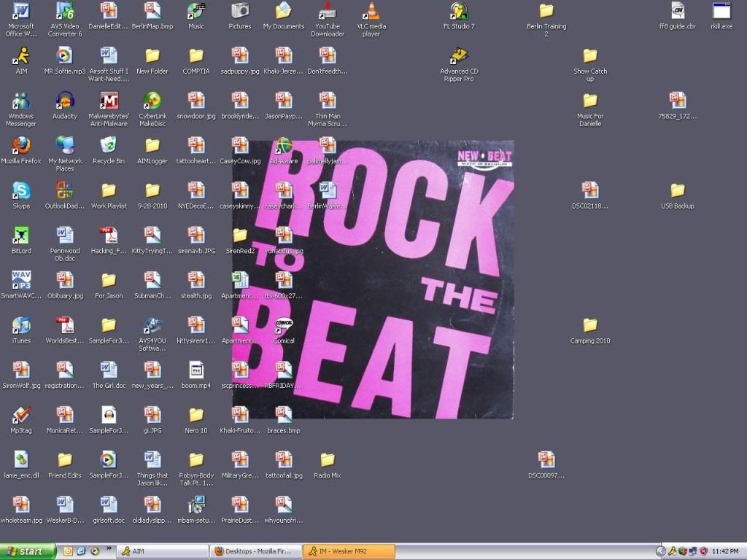Switch to the AIM taskbar window
The width and height of the screenshot is (747, 560).
163,551
